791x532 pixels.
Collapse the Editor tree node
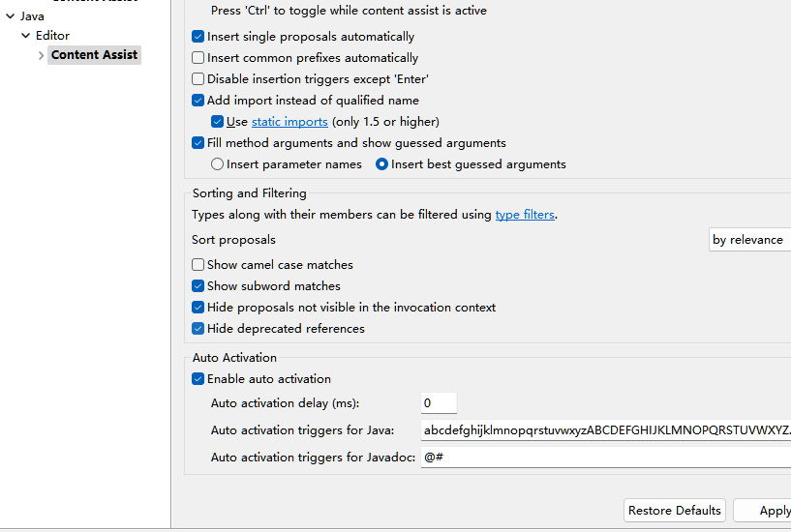pos(25,36)
